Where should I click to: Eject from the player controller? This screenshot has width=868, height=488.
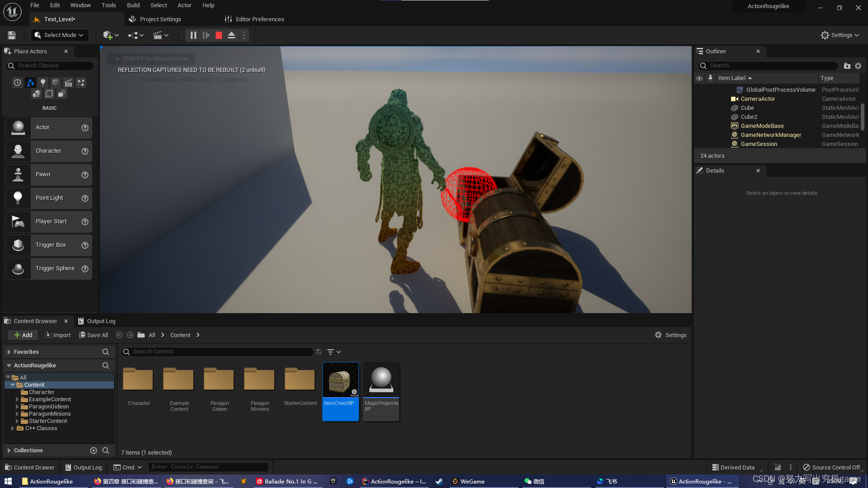(231, 35)
